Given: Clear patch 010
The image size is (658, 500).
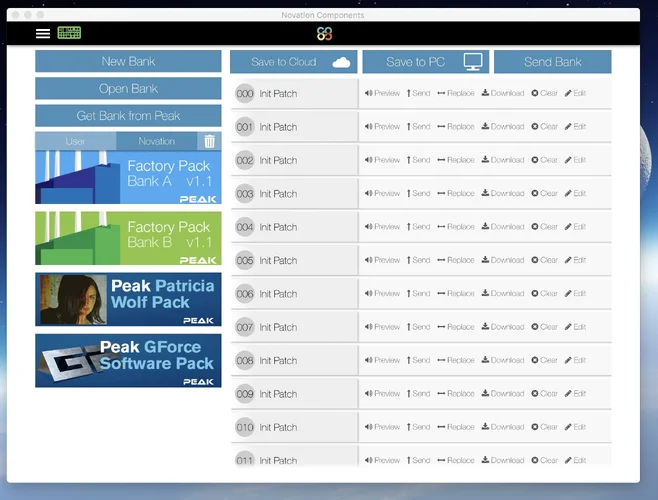Looking at the screenshot, I should click(x=545, y=427).
